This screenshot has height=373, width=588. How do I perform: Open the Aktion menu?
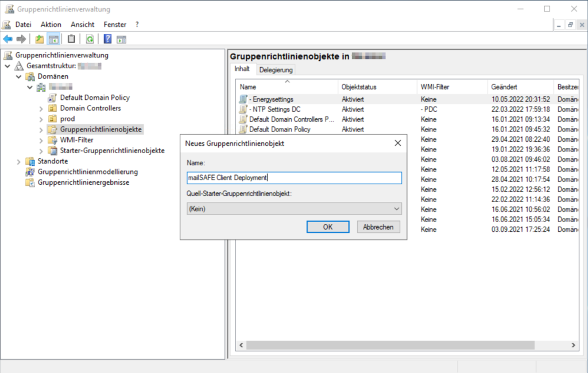pos(51,25)
